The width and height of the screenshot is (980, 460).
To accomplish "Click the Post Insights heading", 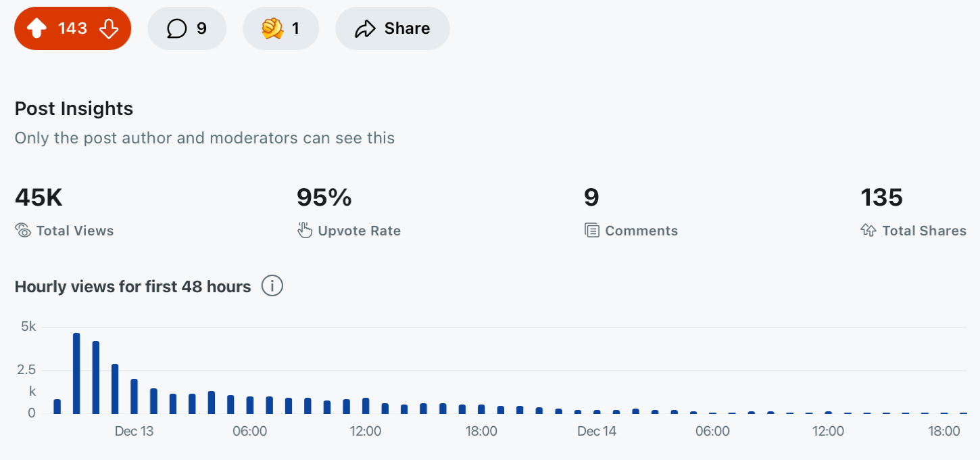I will coord(74,108).
